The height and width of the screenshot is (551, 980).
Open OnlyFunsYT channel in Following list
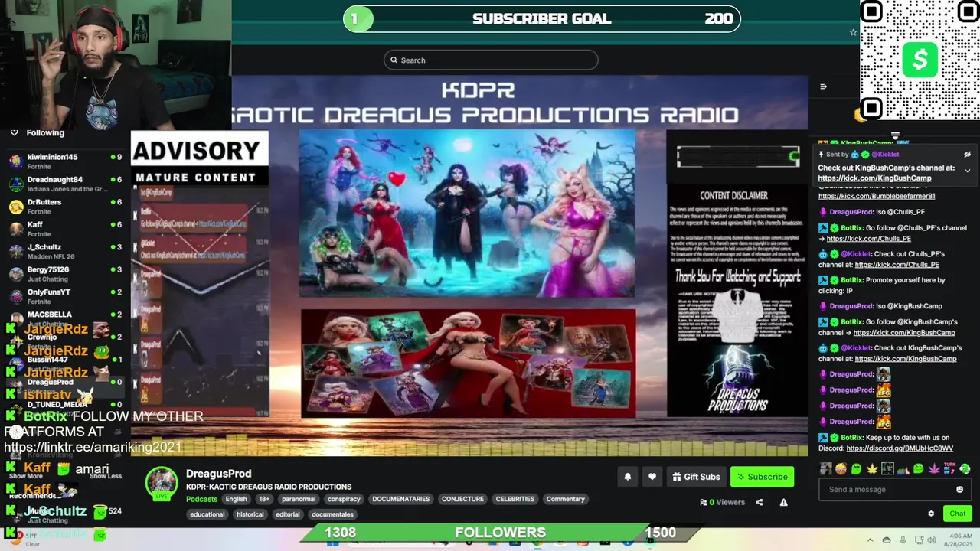(x=65, y=296)
